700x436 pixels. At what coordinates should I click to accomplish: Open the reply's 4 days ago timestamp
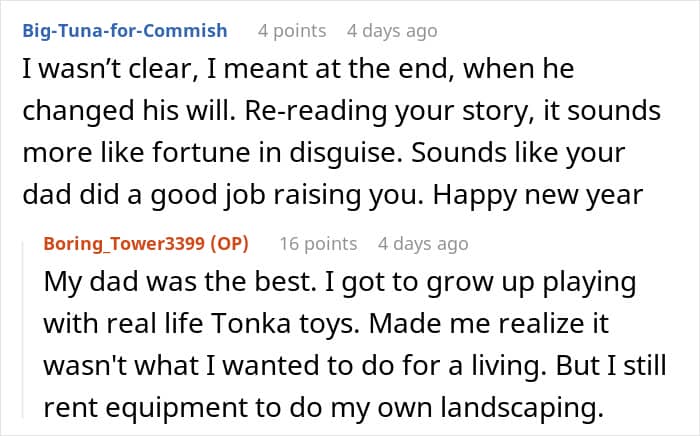422,243
